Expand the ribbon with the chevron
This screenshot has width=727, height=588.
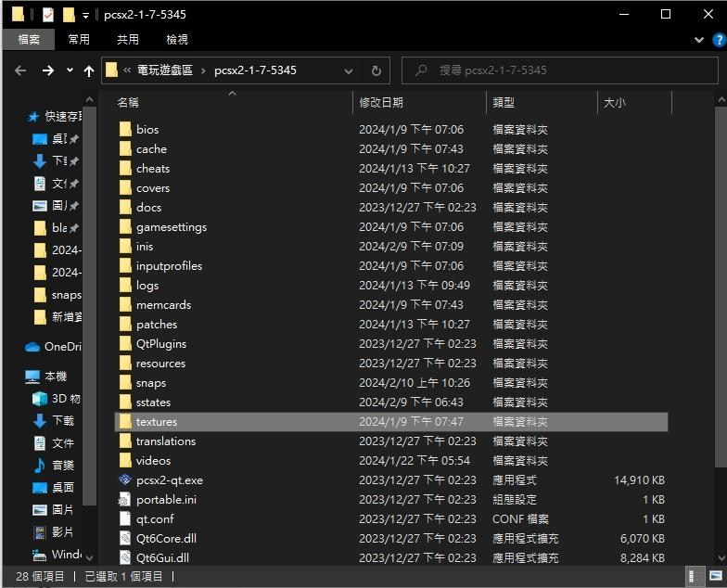coord(699,40)
